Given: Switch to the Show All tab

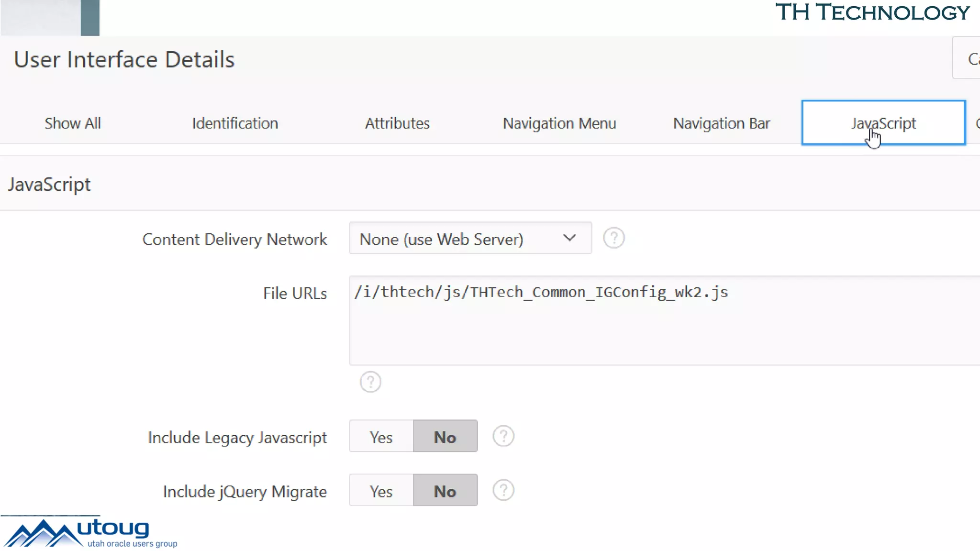Looking at the screenshot, I should (x=73, y=123).
